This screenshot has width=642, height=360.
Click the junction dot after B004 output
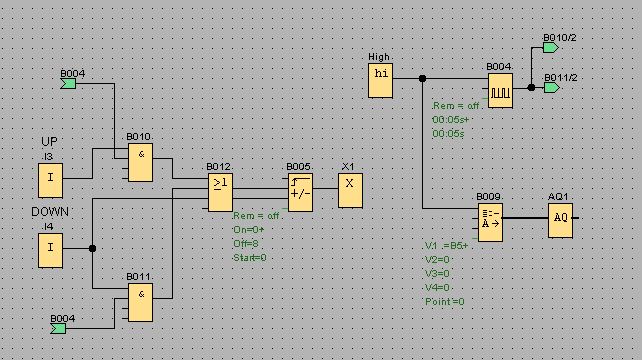[x=531, y=87]
